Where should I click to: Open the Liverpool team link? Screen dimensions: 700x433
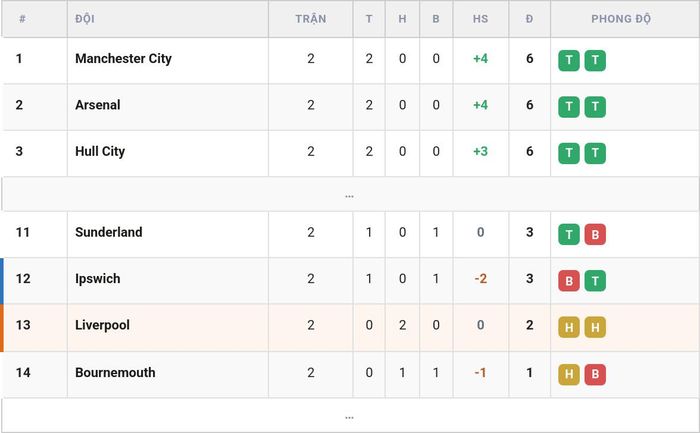coord(102,325)
